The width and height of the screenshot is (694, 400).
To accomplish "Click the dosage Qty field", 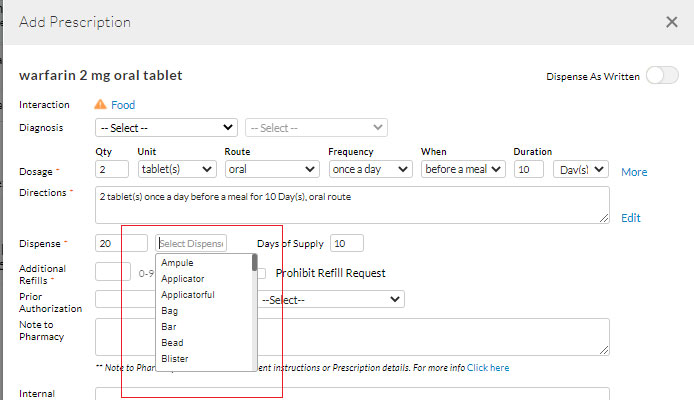I will [112, 169].
